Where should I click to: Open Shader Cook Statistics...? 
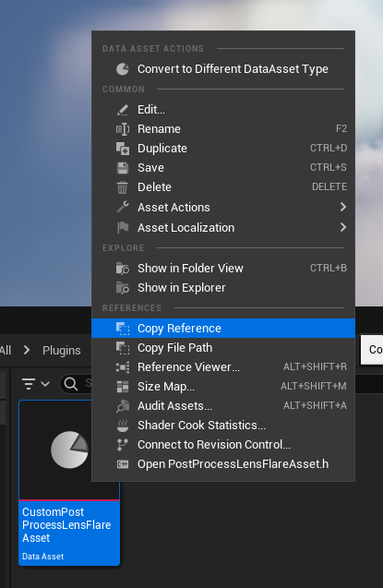[223, 426]
